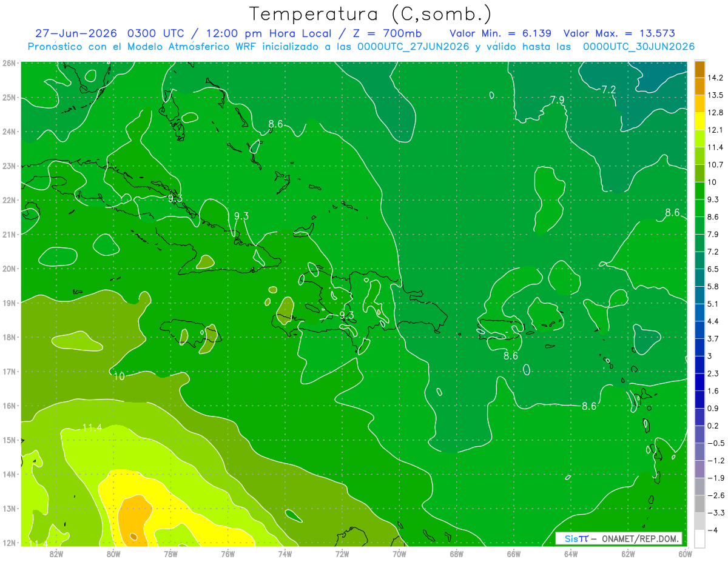Click the "10" contour label on the map

click(119, 376)
